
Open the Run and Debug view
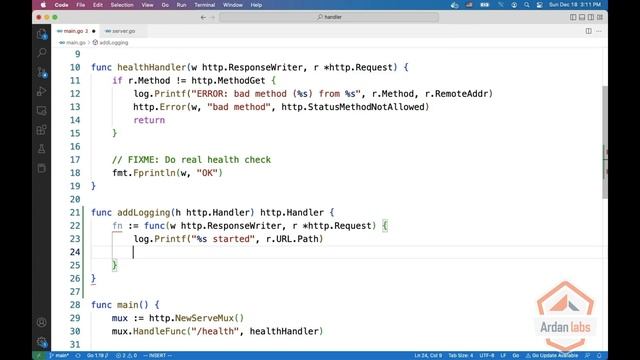(42, 91)
